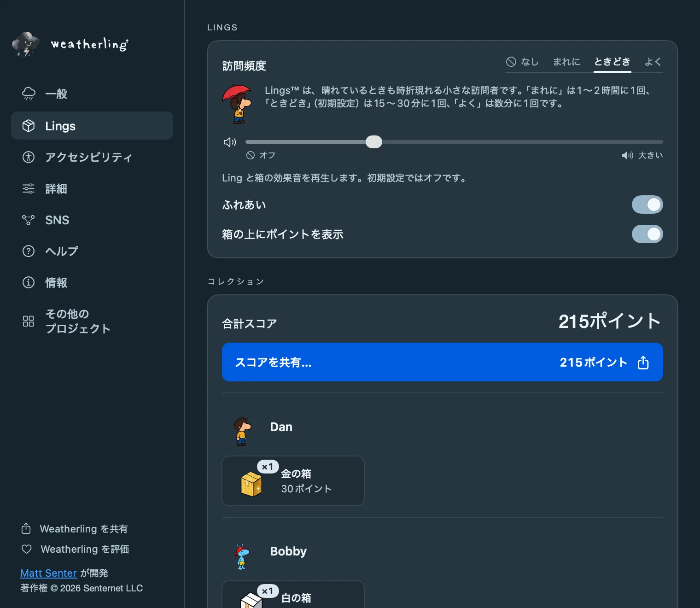Click the Ling with red umbrella illustration
This screenshot has height=608, width=700.
point(238,105)
